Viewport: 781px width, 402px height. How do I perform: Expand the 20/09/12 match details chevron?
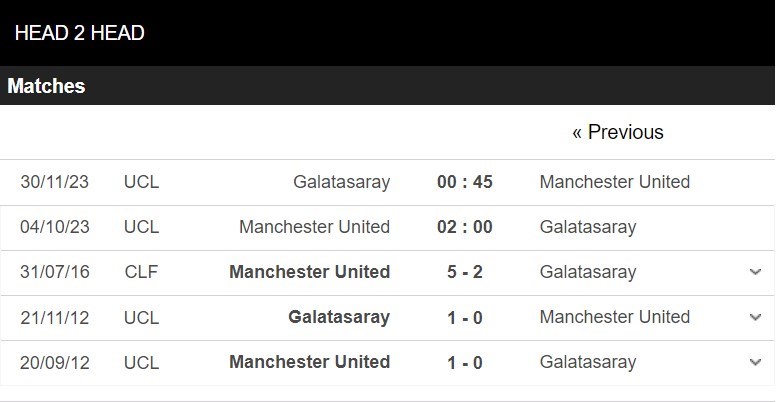click(x=755, y=362)
